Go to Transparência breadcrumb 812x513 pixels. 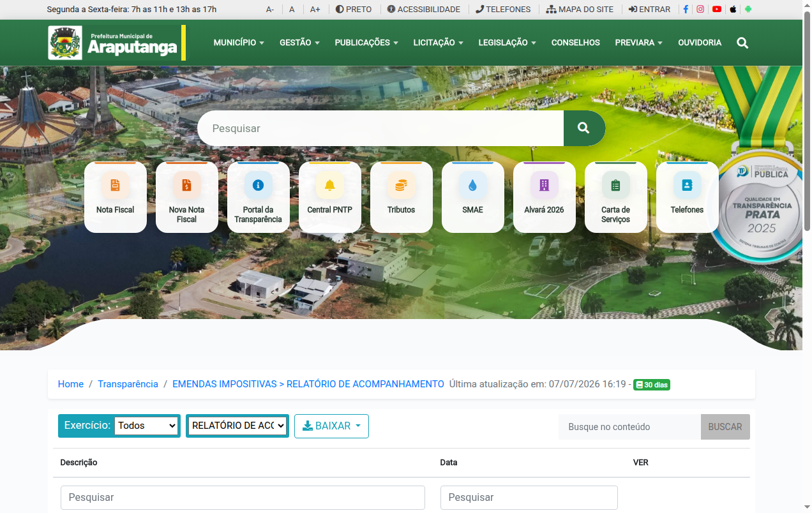(128, 384)
